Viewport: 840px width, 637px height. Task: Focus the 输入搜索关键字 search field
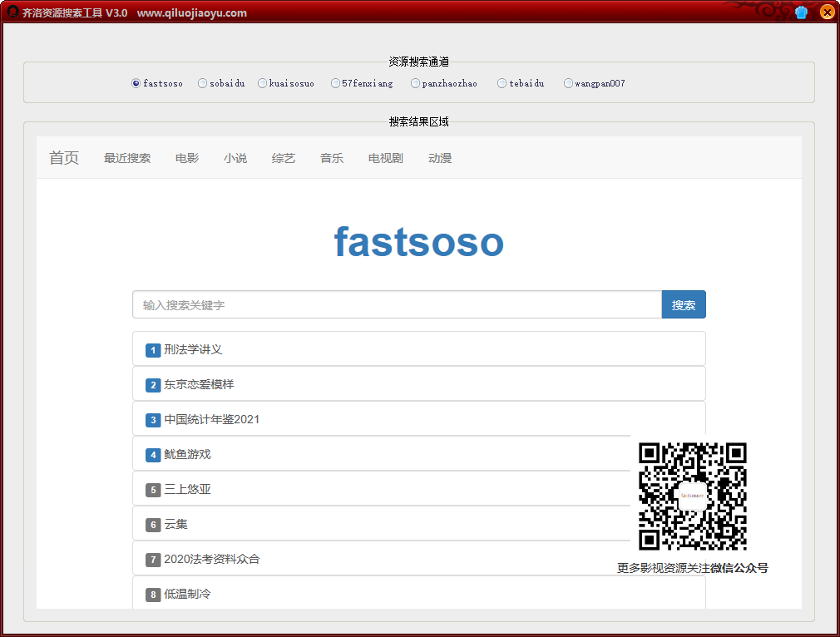point(397,304)
